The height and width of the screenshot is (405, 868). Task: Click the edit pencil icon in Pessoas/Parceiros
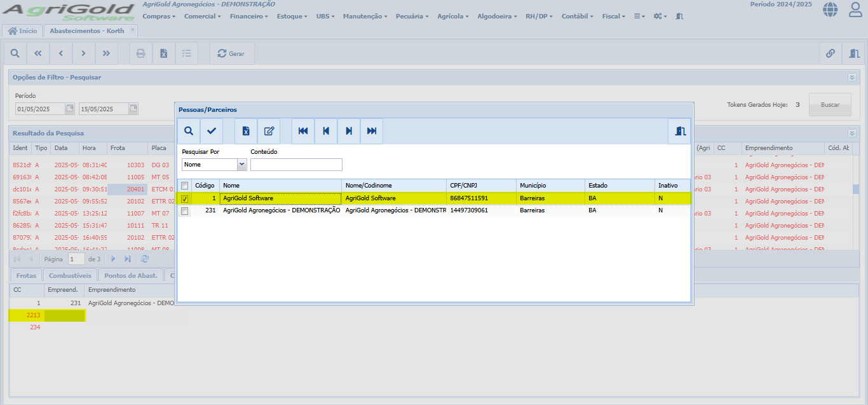(269, 131)
